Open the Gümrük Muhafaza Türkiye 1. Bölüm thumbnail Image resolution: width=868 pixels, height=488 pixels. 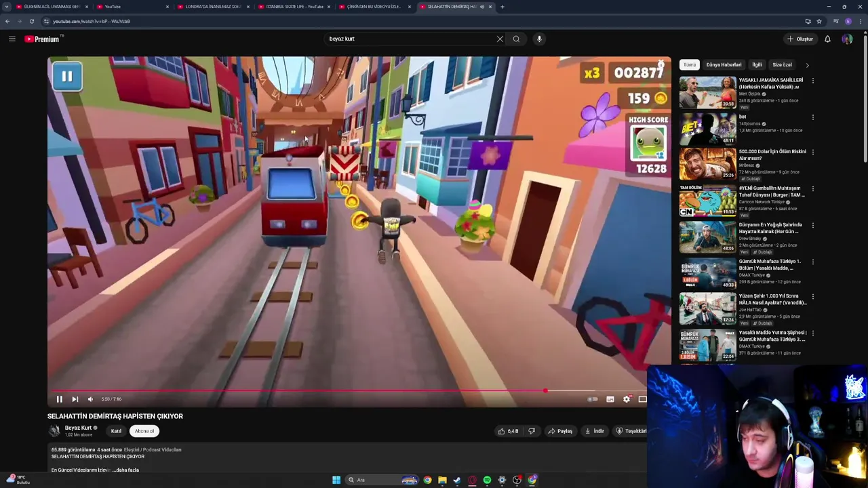pyautogui.click(x=707, y=274)
